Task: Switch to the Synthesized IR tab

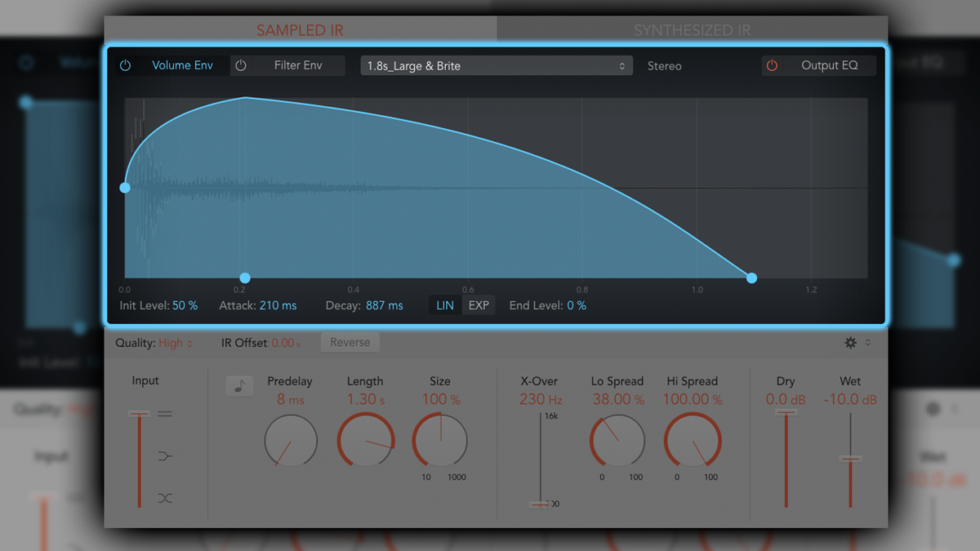Action: (x=693, y=29)
